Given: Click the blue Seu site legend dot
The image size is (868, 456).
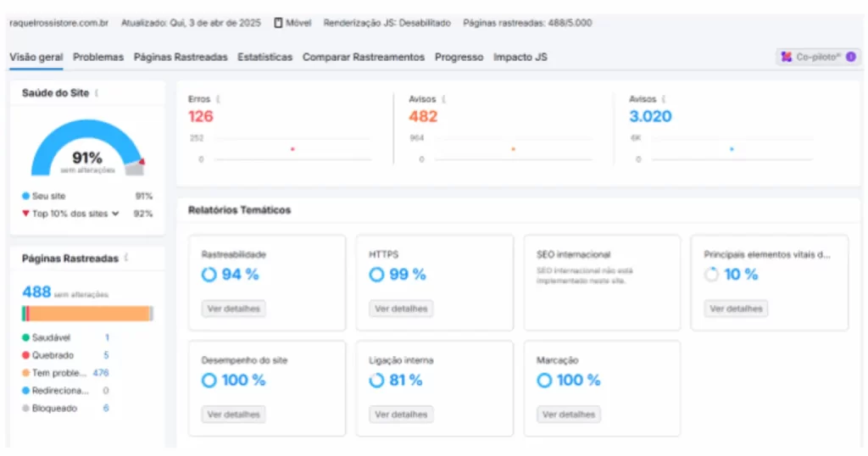Looking at the screenshot, I should (25, 196).
